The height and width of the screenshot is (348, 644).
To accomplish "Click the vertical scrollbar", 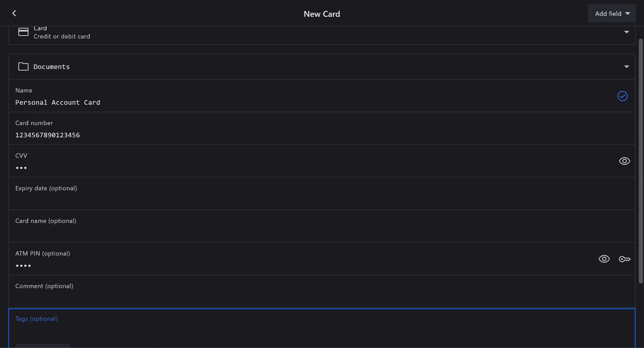I will (x=641, y=160).
